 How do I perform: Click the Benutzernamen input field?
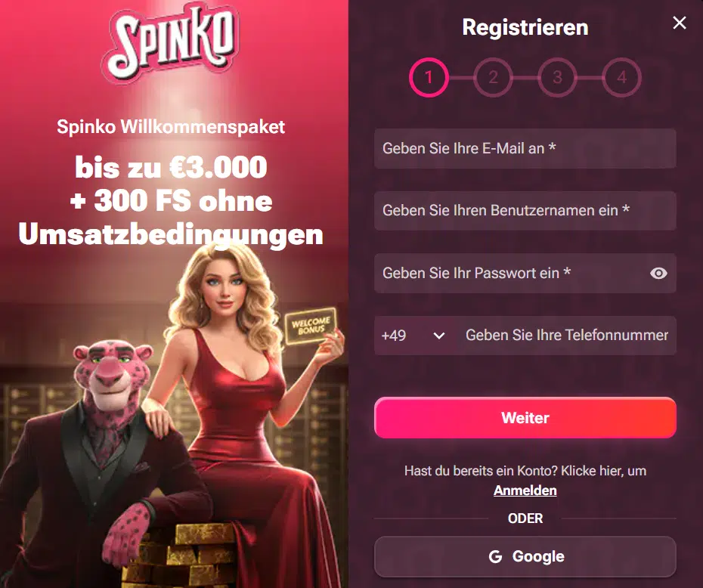pos(525,211)
